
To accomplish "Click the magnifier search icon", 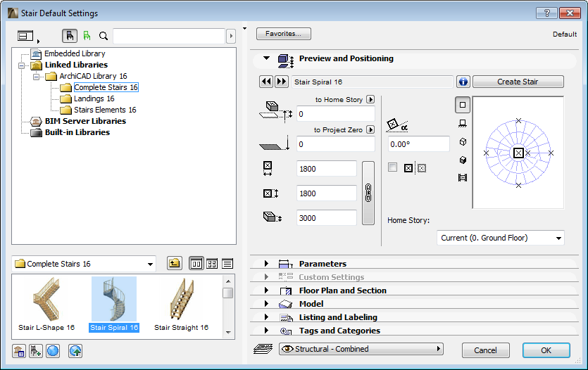I will (104, 36).
